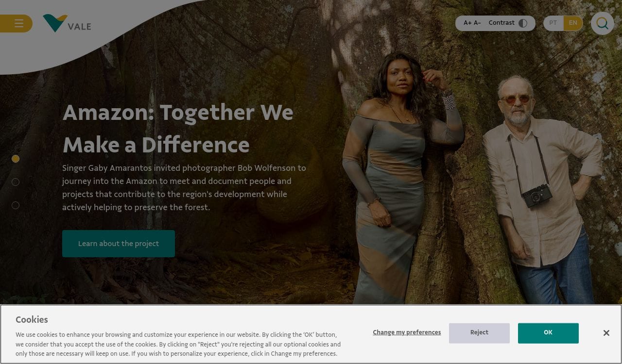The image size is (622, 364).
Task: Jump to the third carousel slide dot
Action: [x=16, y=205]
